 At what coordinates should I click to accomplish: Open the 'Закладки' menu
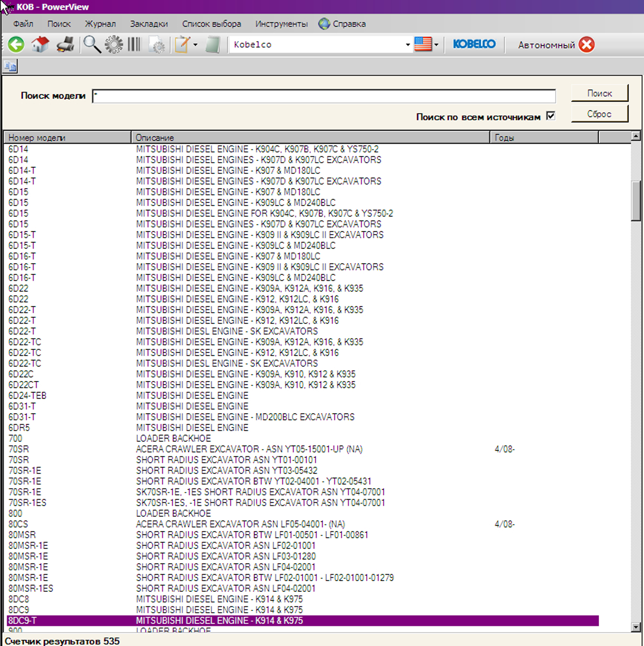pyautogui.click(x=149, y=24)
